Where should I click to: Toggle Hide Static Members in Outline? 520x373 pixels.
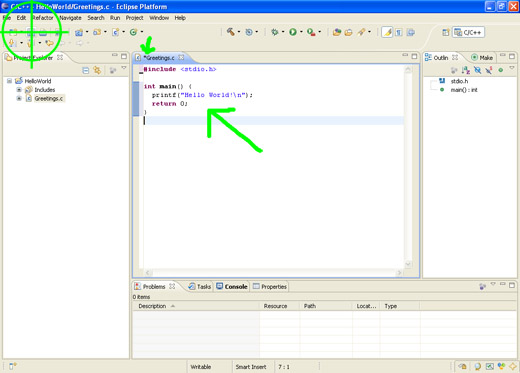(x=489, y=70)
